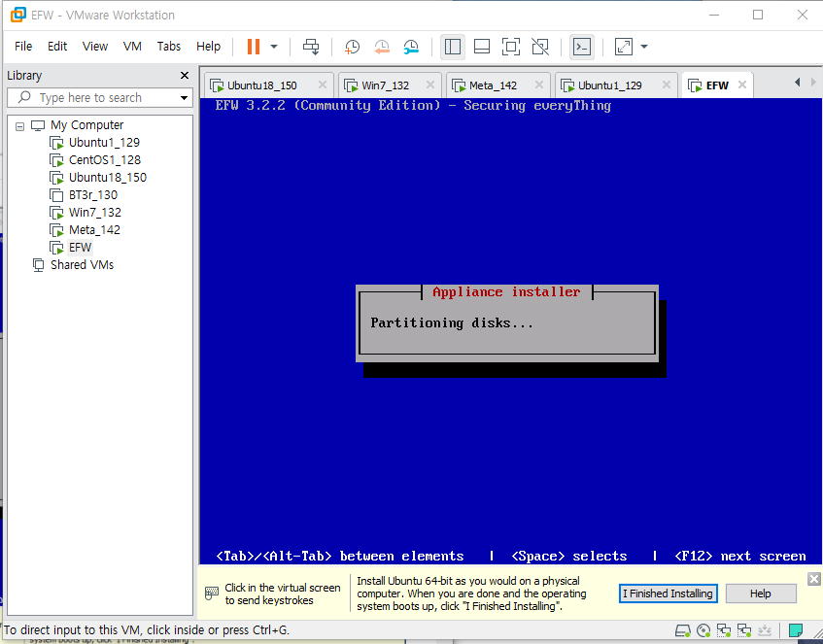
Task: Switch to the Ubuntu1_129 tab
Action: 609,85
